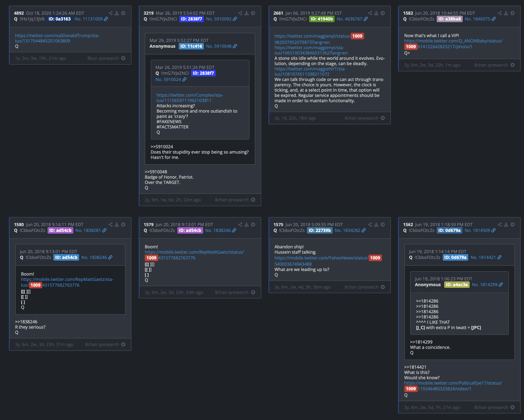Image resolution: width=524 pixels, height=420 pixels.
Task: Click the arrow circle icon on post 1562
Action: [513, 224]
